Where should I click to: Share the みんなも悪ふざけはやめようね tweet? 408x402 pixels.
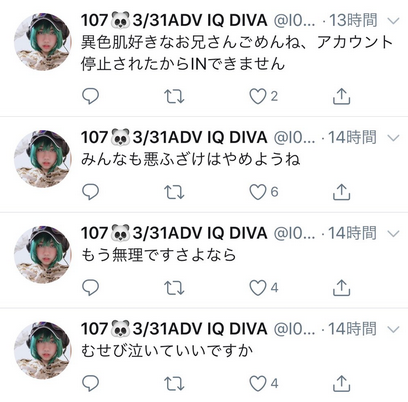pyautogui.click(x=342, y=192)
